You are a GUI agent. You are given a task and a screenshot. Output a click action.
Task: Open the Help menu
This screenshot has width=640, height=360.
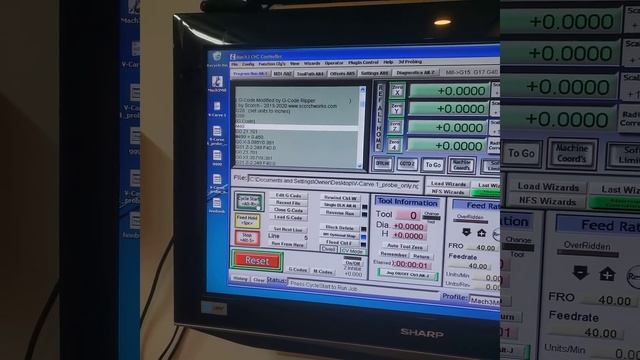tap(388, 62)
